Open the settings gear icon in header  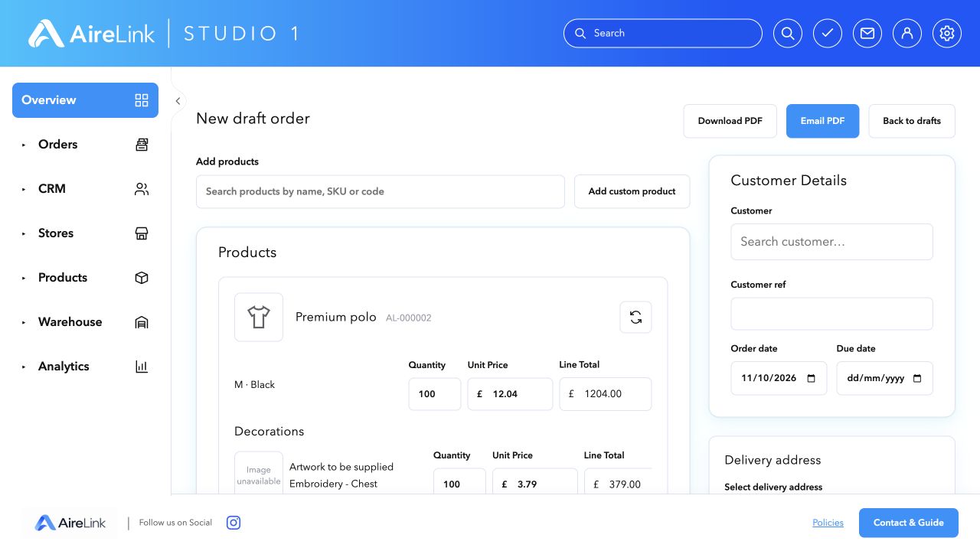point(947,34)
